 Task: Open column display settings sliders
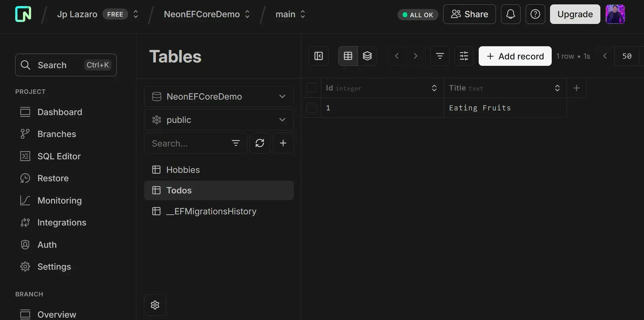click(464, 56)
